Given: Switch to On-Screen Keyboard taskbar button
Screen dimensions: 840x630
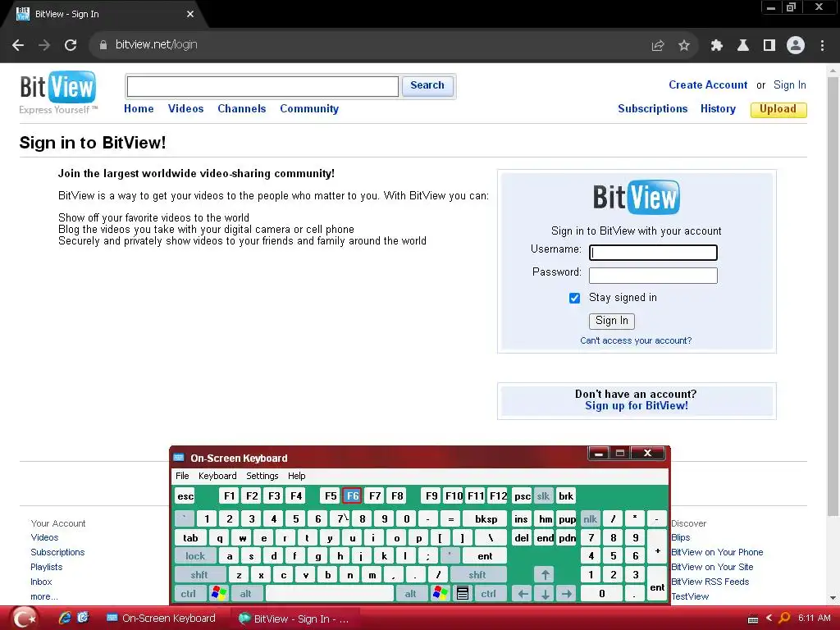Looking at the screenshot, I should (x=162, y=619).
